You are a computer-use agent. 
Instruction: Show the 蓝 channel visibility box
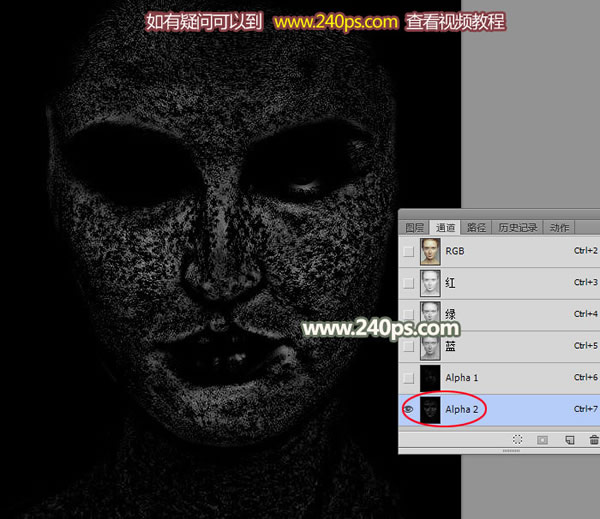coord(409,346)
